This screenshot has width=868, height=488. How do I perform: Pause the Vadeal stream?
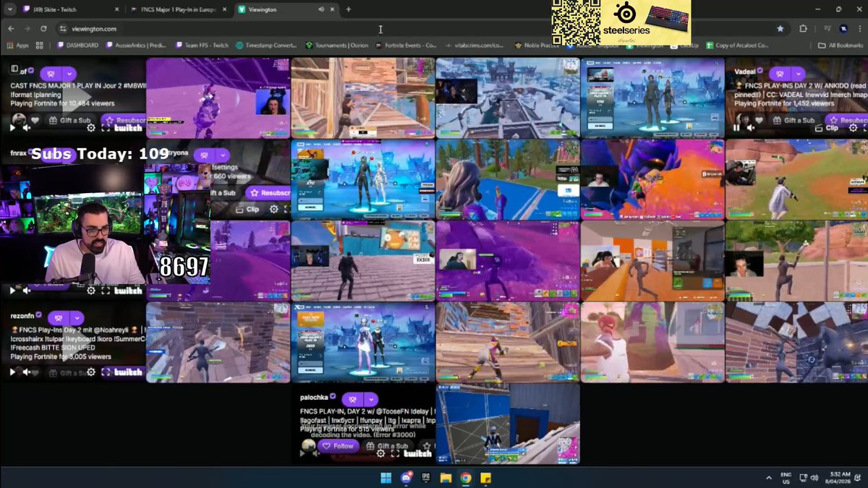tap(737, 128)
